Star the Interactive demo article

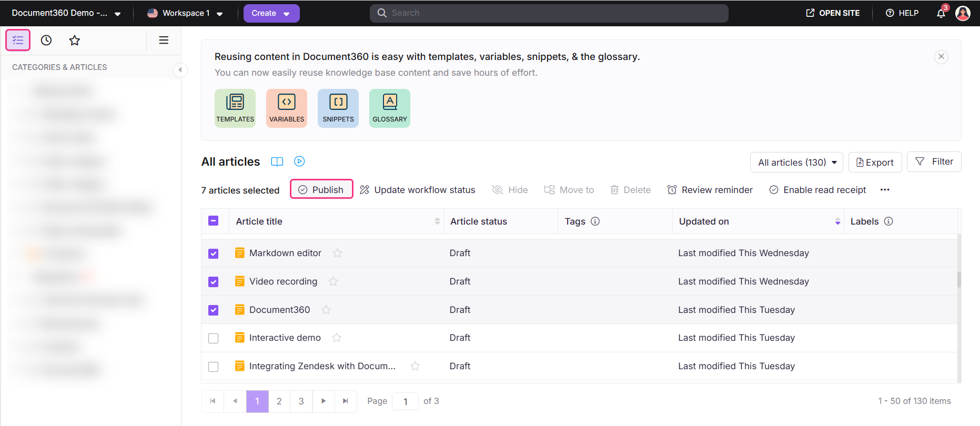click(337, 338)
